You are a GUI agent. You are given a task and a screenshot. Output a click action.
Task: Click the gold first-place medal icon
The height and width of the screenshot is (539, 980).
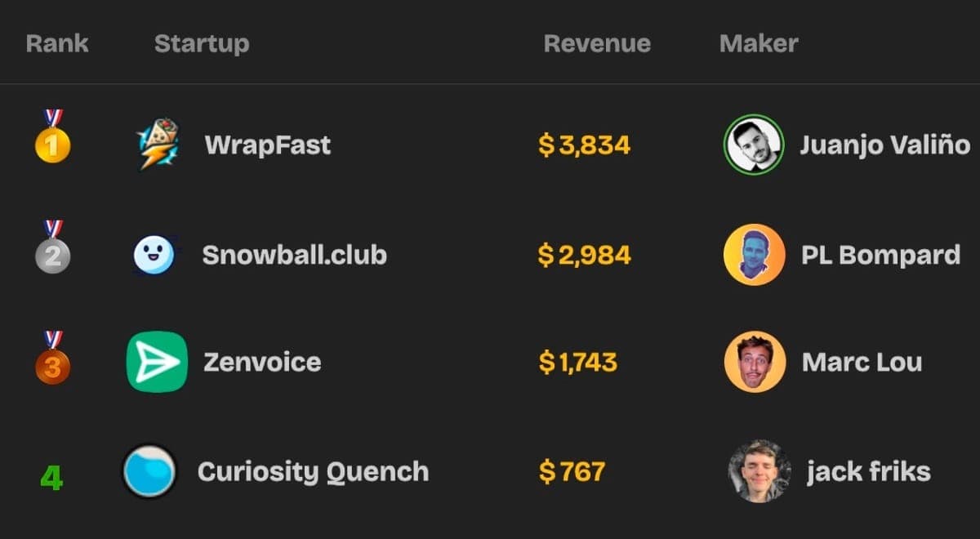click(x=52, y=139)
